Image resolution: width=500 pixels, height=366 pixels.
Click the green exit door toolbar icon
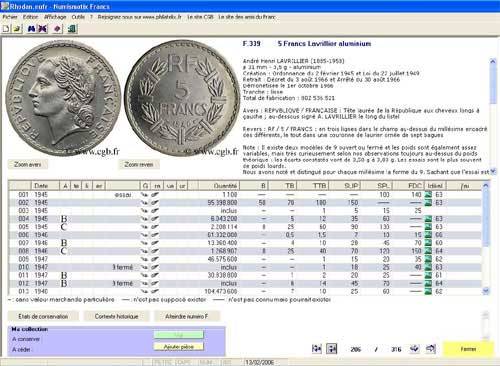coord(72,29)
